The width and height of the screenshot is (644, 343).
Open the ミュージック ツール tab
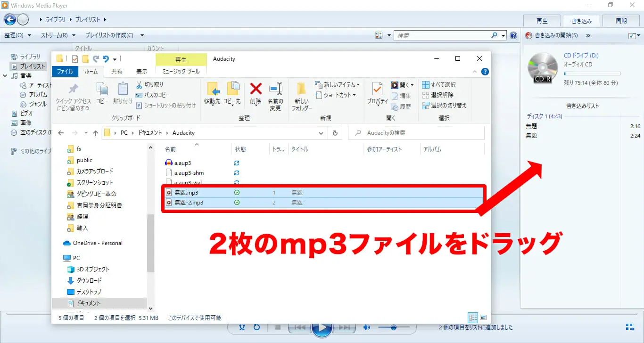[181, 72]
